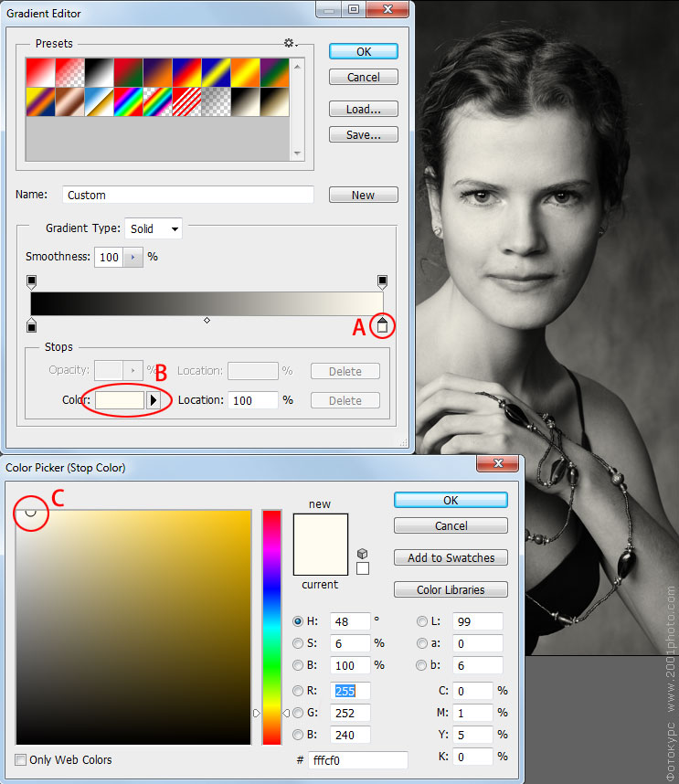Choose the gray checkerboard Neutral Density preset
This screenshot has width=679, height=784.
pos(216,102)
